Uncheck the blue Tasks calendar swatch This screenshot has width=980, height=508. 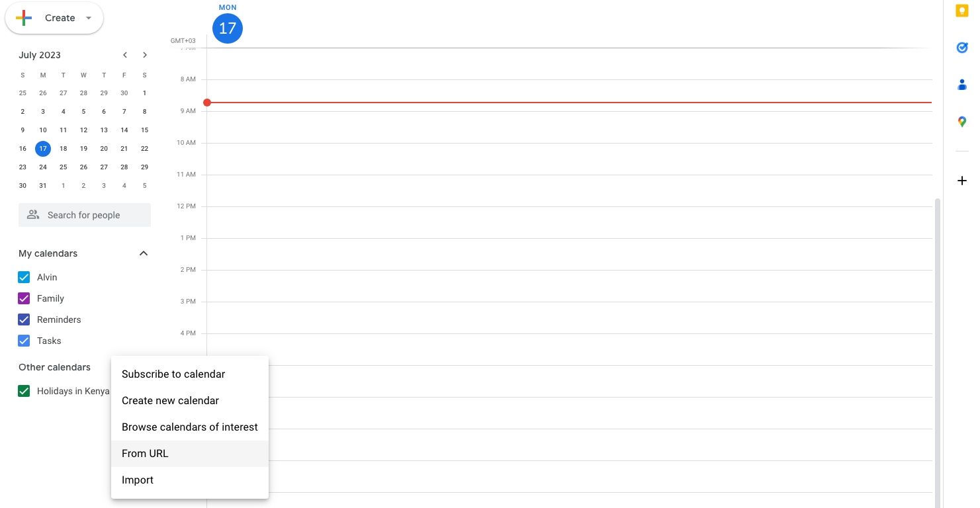pyautogui.click(x=24, y=341)
